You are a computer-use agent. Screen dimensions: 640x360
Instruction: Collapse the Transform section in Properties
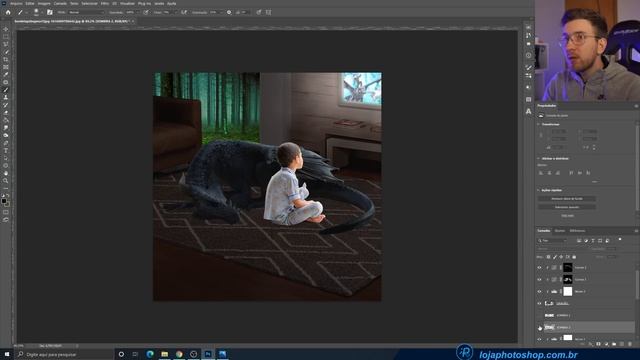click(539, 124)
